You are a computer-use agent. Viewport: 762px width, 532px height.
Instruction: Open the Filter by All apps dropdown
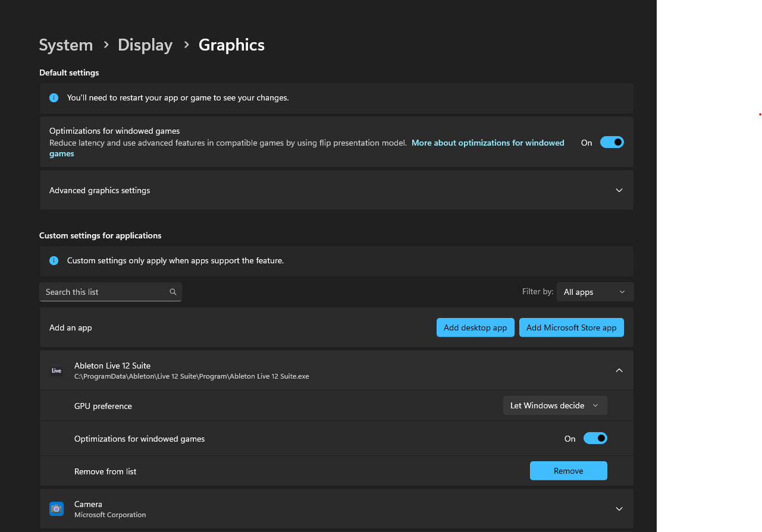[x=595, y=292]
